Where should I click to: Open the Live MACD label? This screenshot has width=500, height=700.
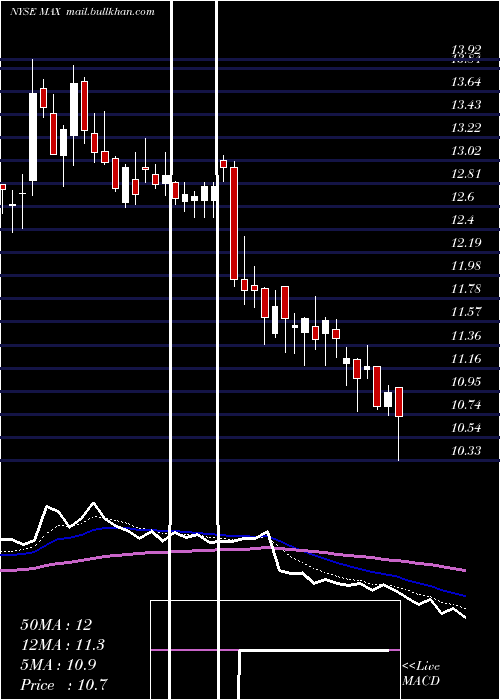(x=421, y=673)
